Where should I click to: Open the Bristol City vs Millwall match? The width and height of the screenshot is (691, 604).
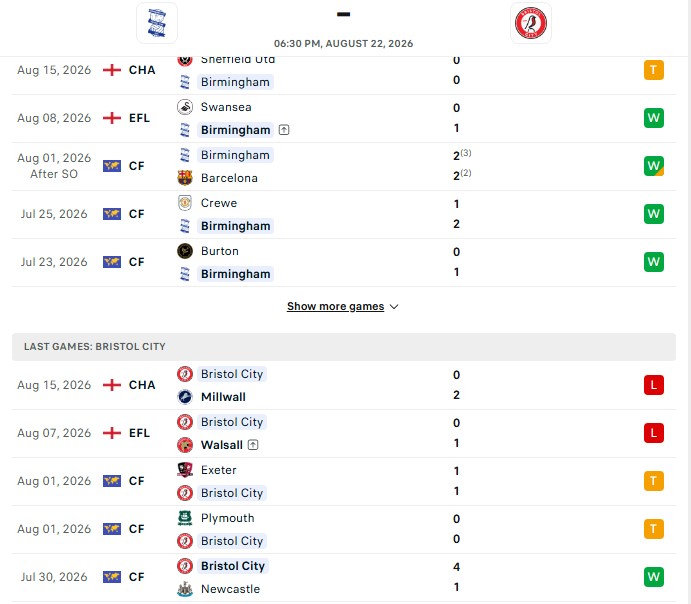click(x=344, y=385)
